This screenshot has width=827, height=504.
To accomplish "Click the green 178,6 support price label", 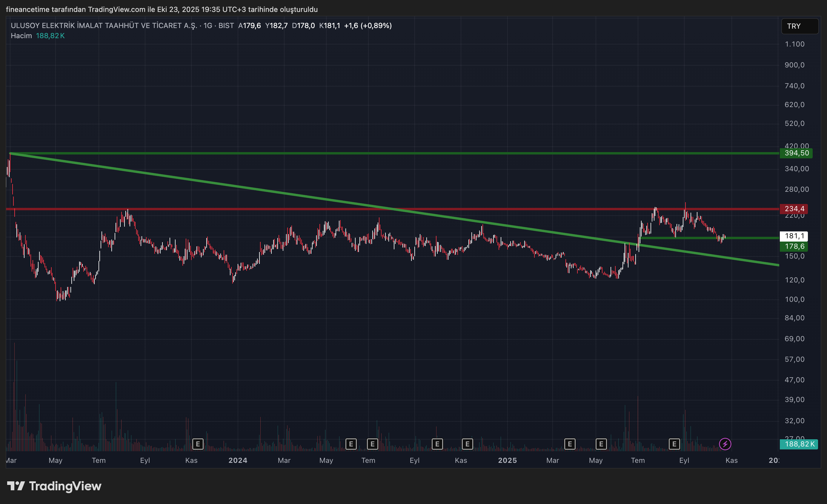I will pyautogui.click(x=794, y=246).
